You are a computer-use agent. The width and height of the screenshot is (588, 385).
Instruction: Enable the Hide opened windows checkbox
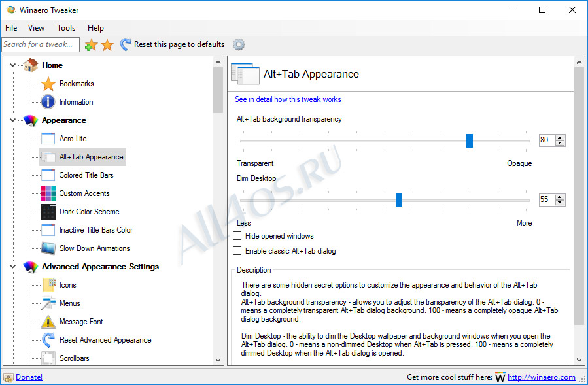[x=237, y=236]
